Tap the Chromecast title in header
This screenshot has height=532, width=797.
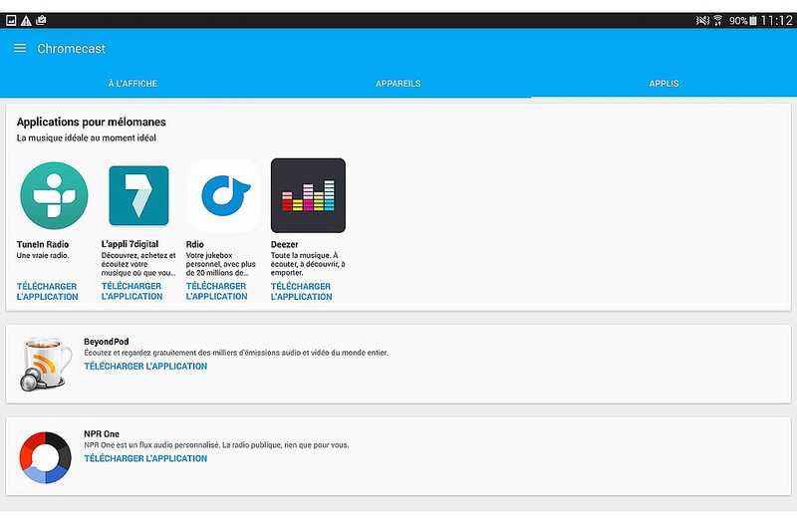[71, 49]
